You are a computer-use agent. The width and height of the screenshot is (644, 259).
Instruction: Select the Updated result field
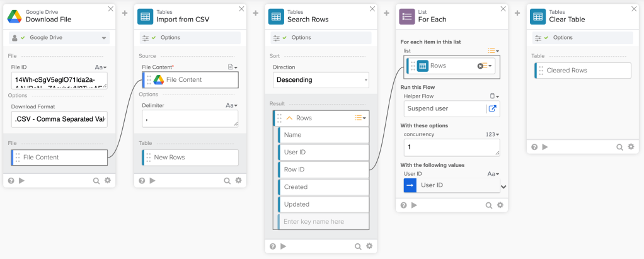(x=323, y=204)
